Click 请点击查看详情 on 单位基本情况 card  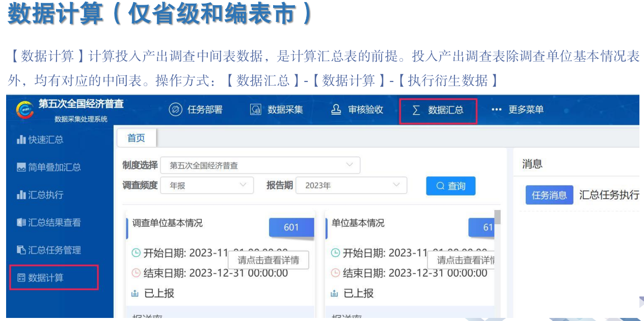tap(462, 260)
